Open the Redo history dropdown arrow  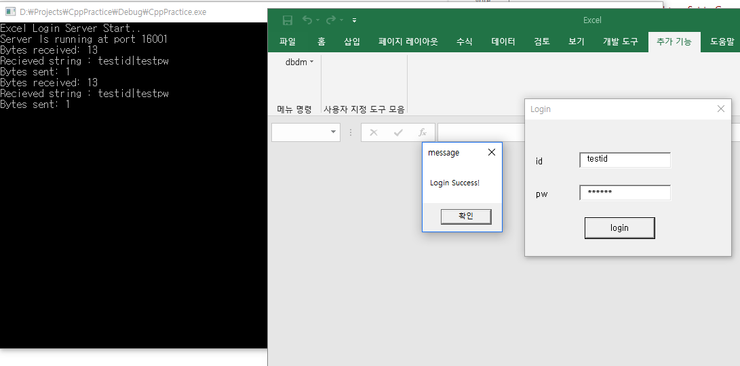coord(341,20)
